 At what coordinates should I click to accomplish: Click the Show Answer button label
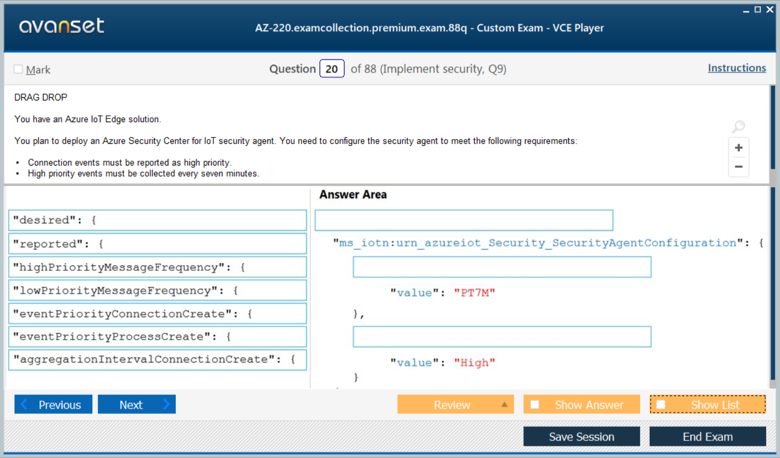tap(589, 405)
